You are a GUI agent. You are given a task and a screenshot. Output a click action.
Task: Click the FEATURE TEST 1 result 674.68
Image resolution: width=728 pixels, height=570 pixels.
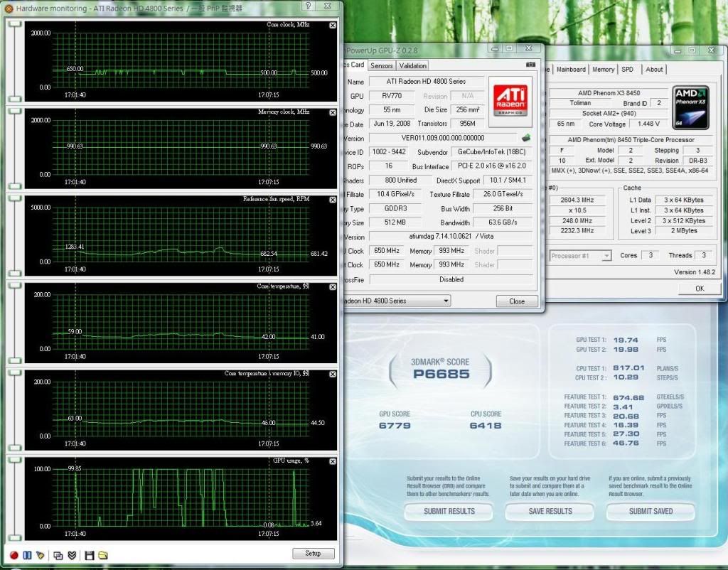[x=628, y=397]
